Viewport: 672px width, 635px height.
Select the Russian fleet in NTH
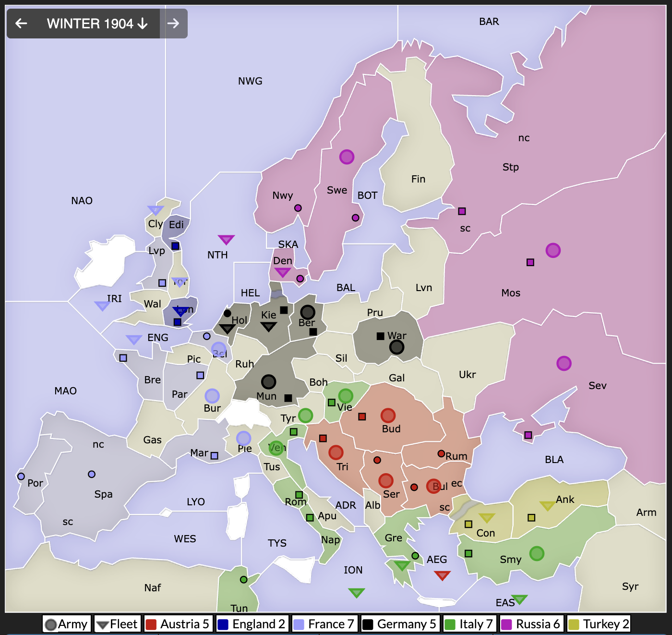coord(226,239)
